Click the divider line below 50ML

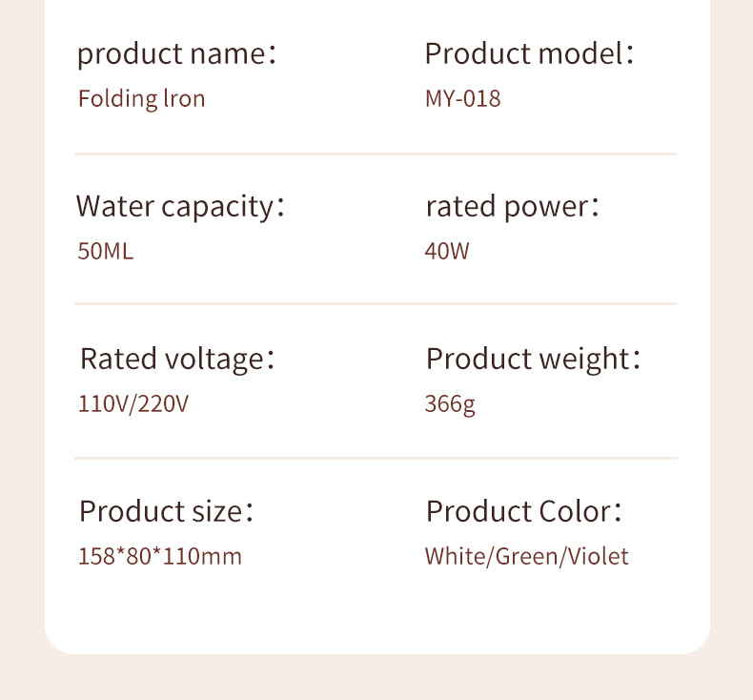click(x=376, y=304)
